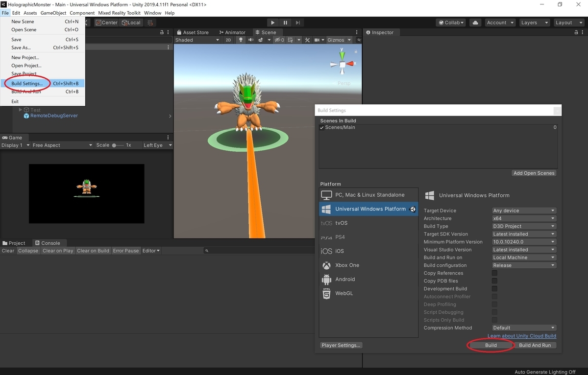Open Learn about Unity Cloud Build link

coord(522,336)
